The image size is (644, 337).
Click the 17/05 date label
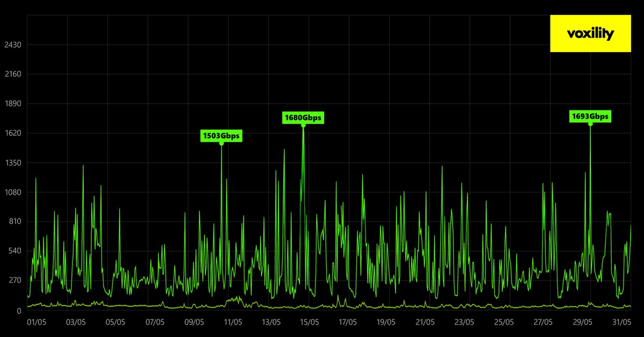pyautogui.click(x=348, y=323)
